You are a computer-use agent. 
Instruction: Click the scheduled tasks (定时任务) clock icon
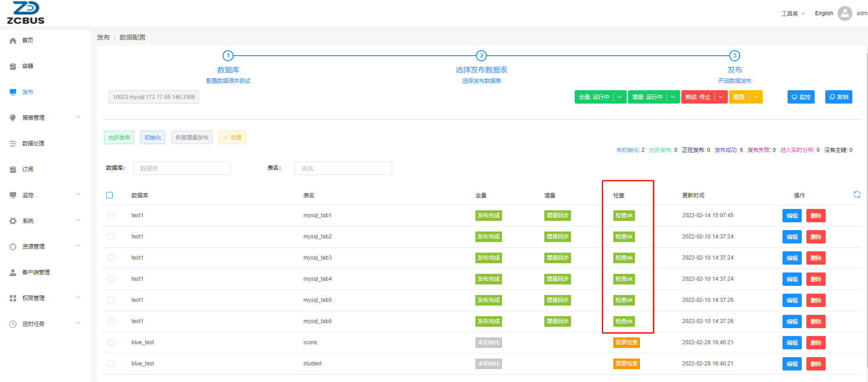[x=13, y=324]
